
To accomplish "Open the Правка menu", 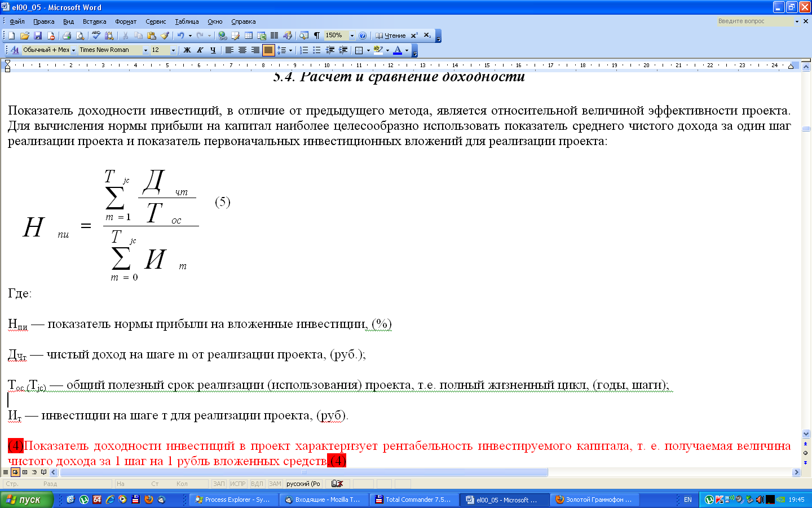I will [x=43, y=21].
